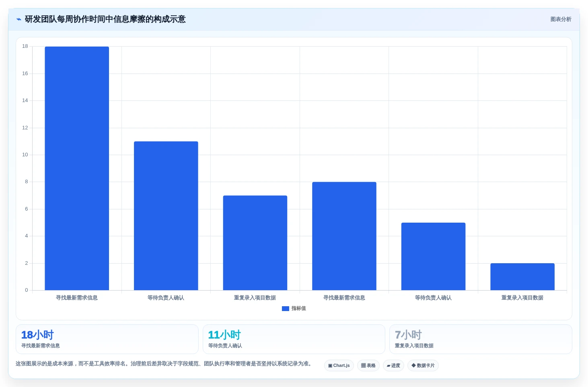
Task: Click the shortest bar, valued 2
Action: point(522,277)
